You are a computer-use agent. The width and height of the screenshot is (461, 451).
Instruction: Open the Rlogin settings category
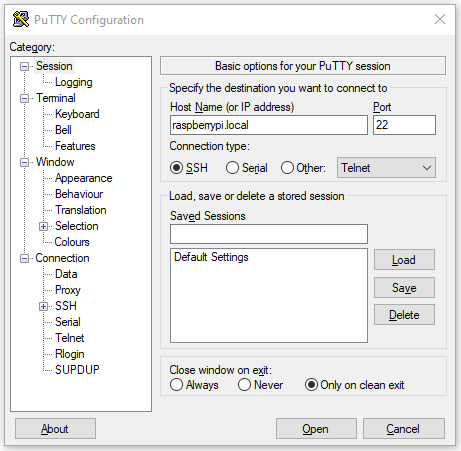(70, 354)
